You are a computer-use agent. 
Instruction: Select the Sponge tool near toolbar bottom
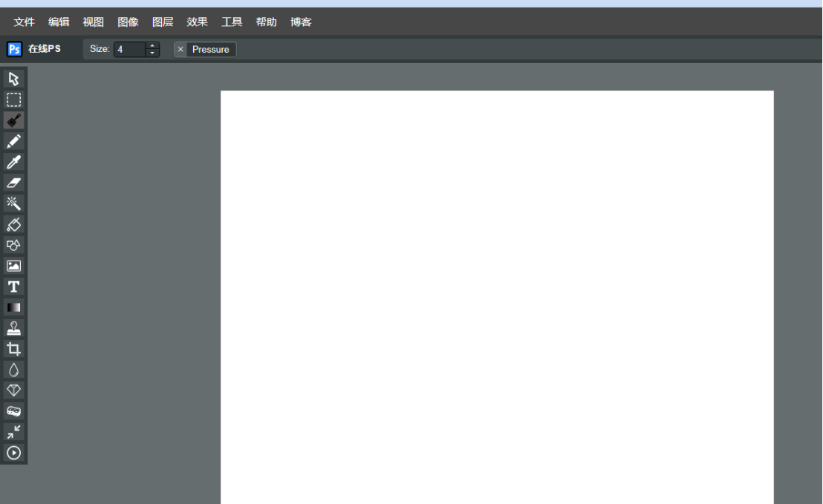(x=13, y=410)
